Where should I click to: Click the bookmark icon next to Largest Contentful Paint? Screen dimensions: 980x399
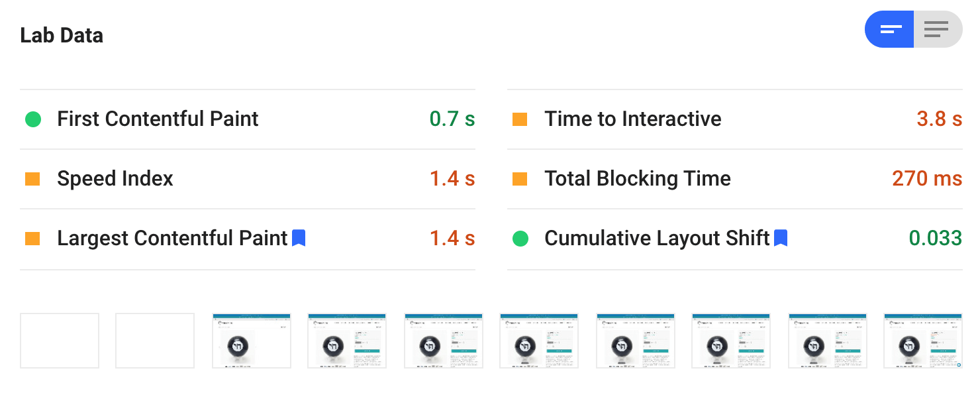pos(299,238)
